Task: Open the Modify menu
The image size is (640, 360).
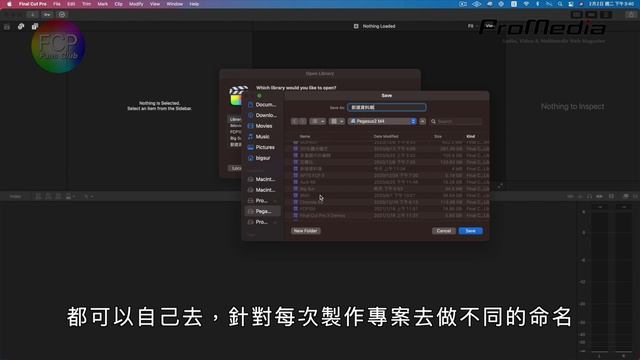Action: (136, 4)
